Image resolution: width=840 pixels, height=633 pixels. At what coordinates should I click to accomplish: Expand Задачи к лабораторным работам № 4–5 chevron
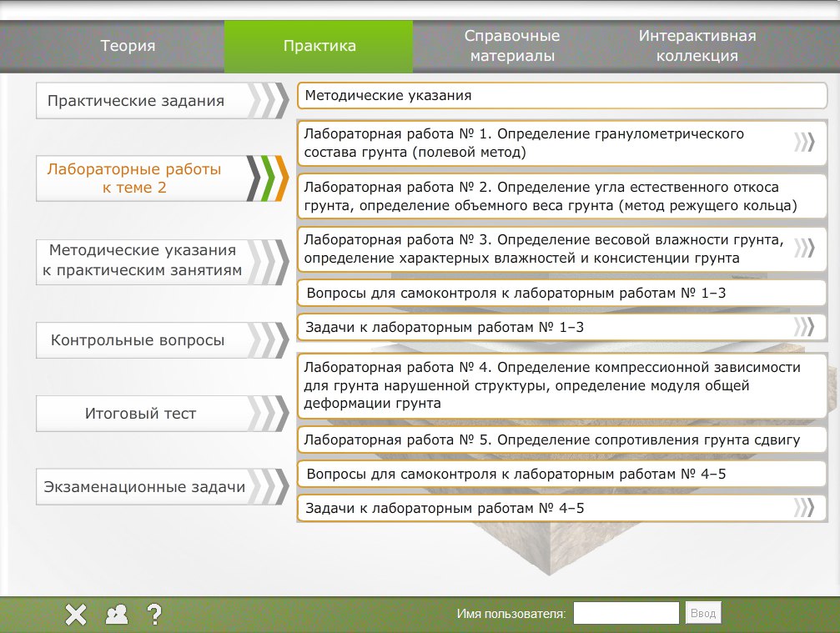coord(804,508)
